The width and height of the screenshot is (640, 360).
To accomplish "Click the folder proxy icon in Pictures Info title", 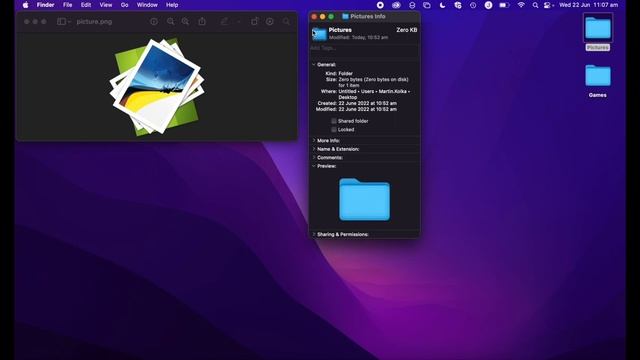I will tap(345, 16).
